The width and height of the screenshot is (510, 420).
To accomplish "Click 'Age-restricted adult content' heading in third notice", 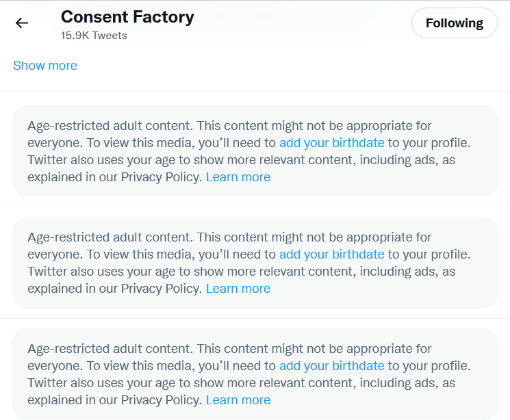I will (110, 349).
